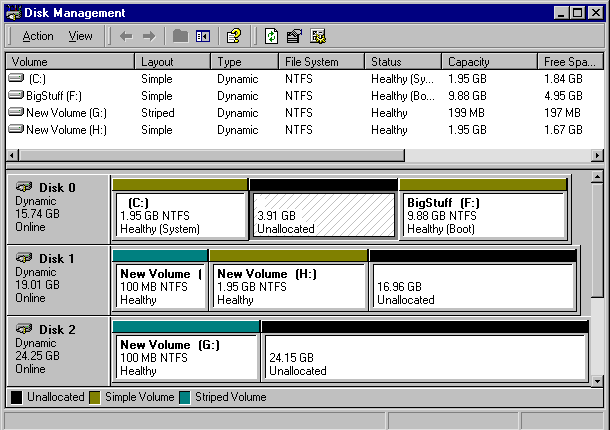Screen dimensions: 610x430
Task: Click the Forward arrow toolbar icon
Action: tap(149, 37)
